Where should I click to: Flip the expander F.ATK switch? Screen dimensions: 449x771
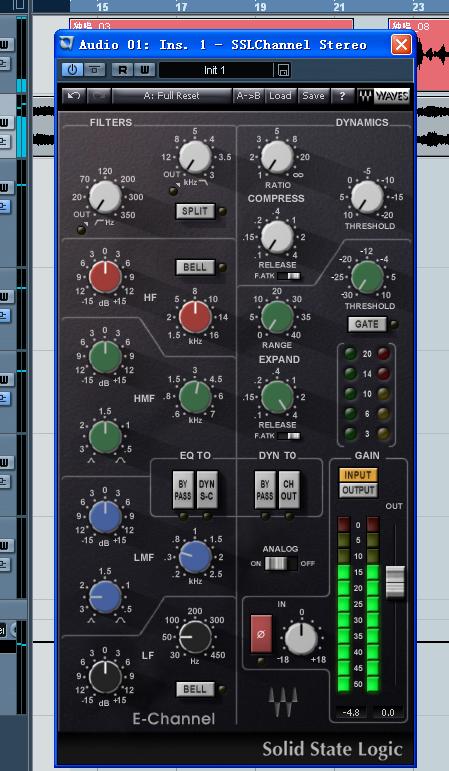coord(288,436)
